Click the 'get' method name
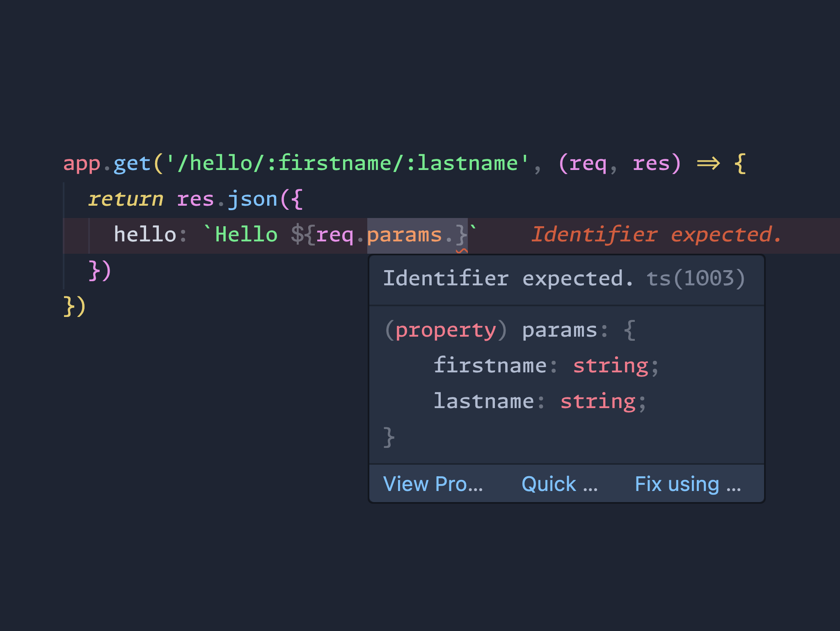The height and width of the screenshot is (631, 840). coord(132,163)
